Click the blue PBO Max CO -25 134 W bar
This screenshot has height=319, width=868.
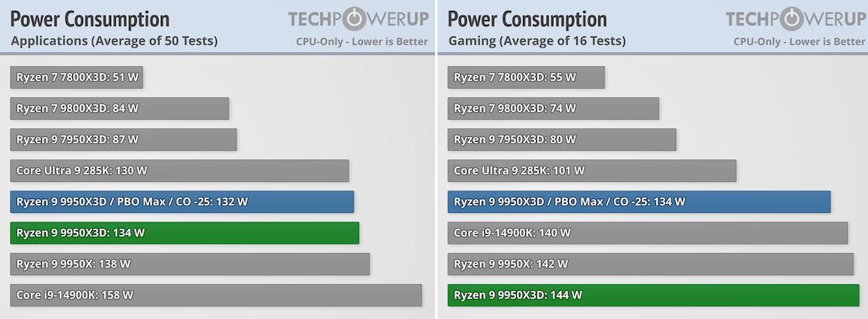coord(639,202)
